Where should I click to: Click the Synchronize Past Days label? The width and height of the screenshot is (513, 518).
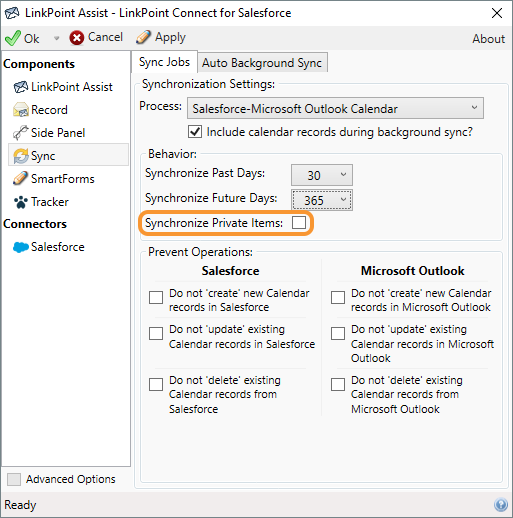point(205,173)
